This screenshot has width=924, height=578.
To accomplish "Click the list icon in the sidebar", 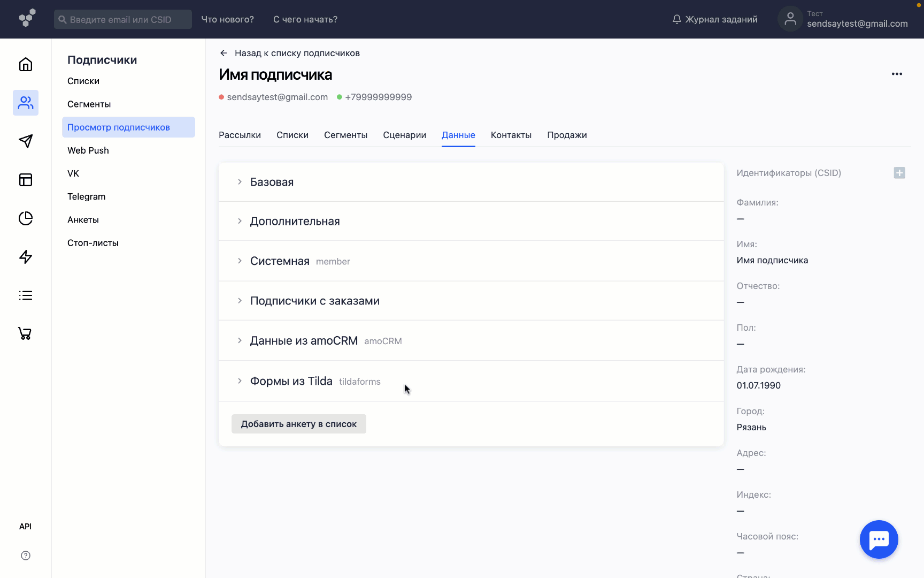I will [25, 295].
